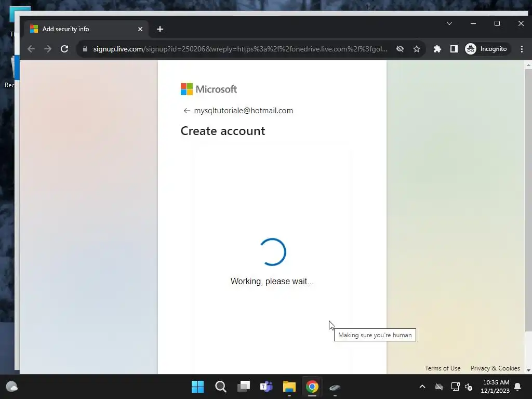This screenshot has width=532, height=399.
Task: Open Chrome's three-dot menu
Action: click(x=522, y=49)
